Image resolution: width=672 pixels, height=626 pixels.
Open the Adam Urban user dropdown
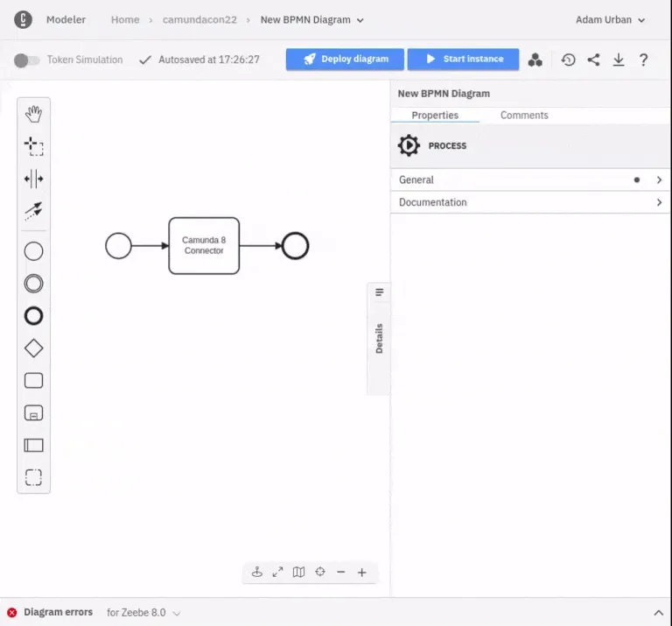click(610, 19)
